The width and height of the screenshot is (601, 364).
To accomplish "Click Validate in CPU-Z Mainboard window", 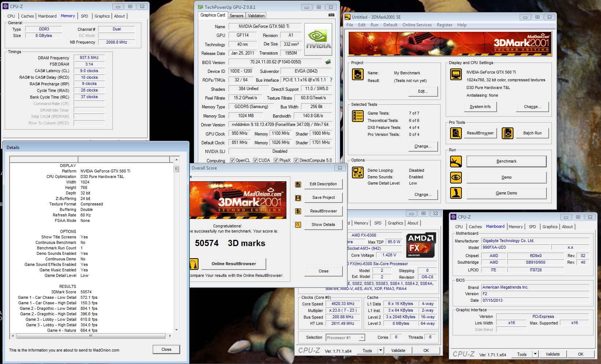I will pos(553,354).
